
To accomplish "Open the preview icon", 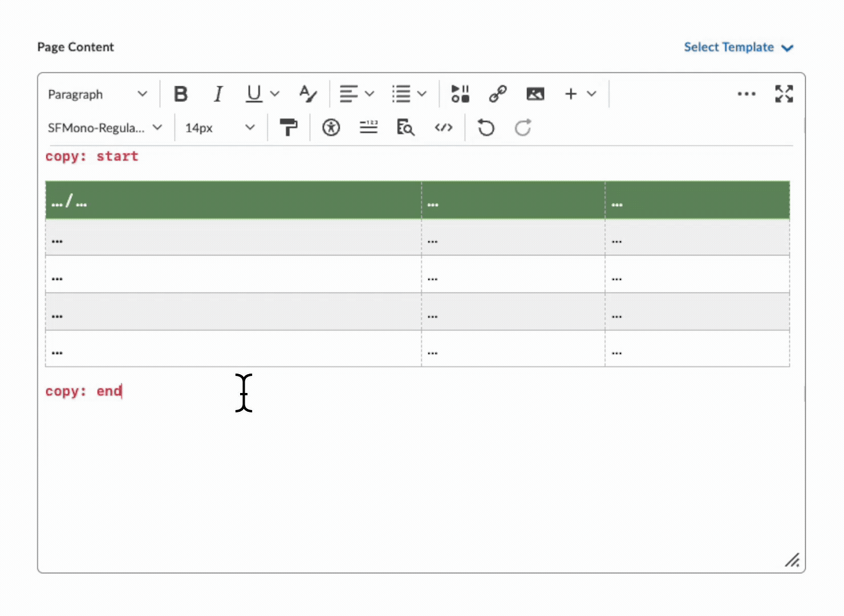I will coord(405,128).
